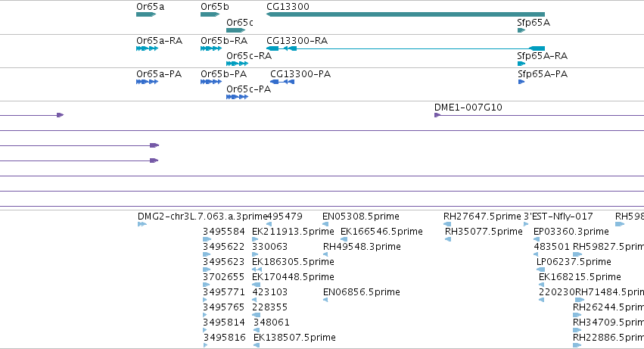
Task: Select the 3495584 EST arrow
Action: [207, 239]
